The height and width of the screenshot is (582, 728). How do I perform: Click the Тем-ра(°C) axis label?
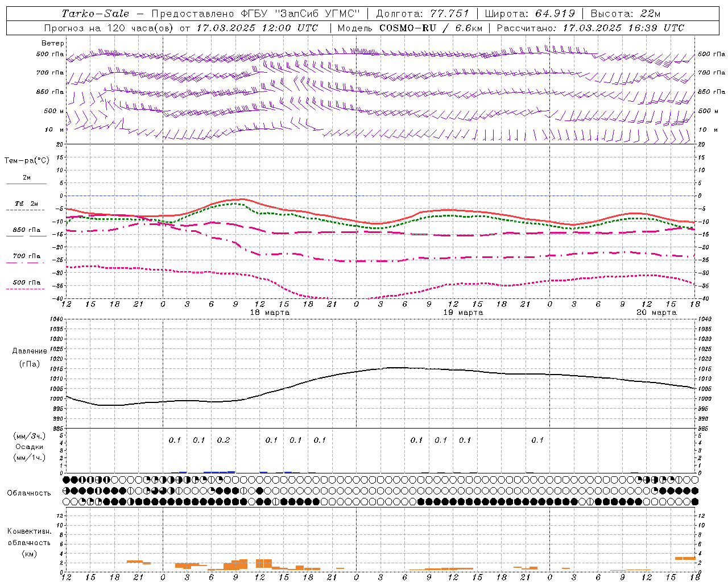(27, 161)
